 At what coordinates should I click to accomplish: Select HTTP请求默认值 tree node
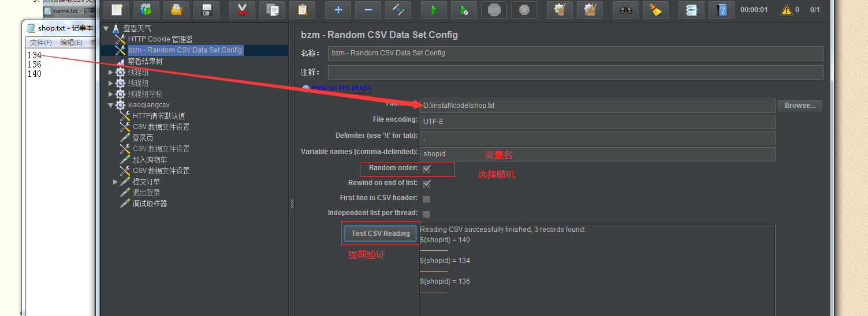tap(159, 116)
